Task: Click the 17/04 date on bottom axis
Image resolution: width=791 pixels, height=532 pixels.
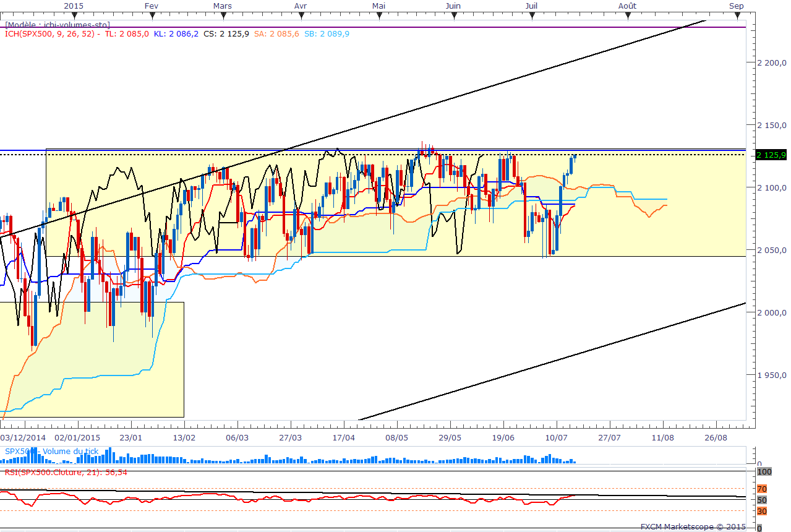Action: (343, 437)
